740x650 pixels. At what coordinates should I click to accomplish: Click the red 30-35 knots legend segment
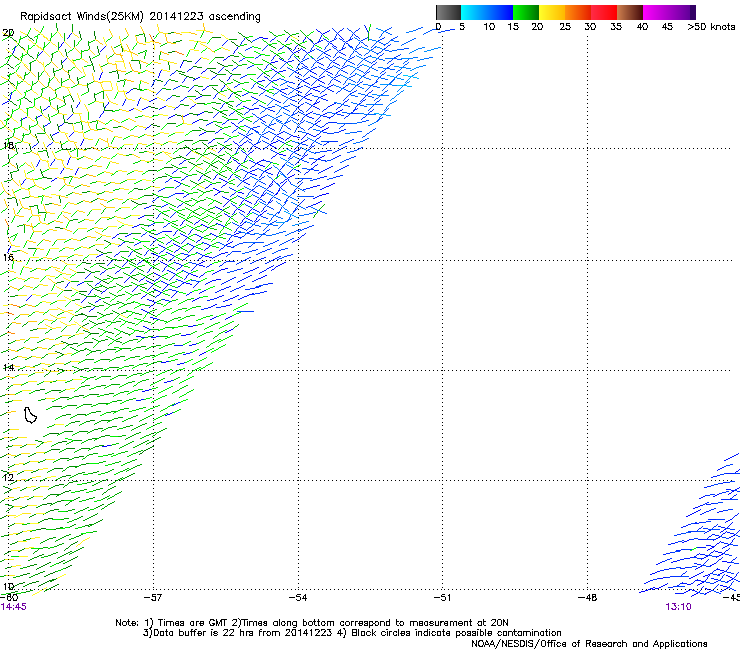(604, 12)
